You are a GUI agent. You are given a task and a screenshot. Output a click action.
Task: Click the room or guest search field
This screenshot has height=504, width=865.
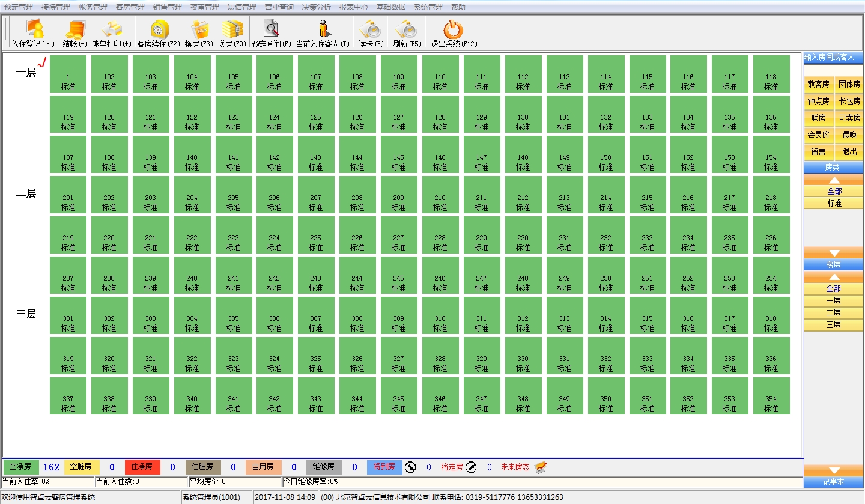click(x=833, y=70)
